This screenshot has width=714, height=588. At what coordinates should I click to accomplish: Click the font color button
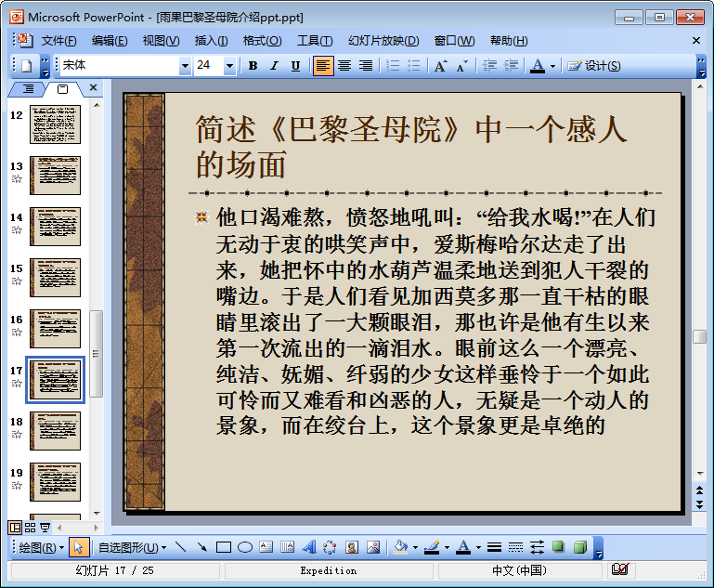538,65
